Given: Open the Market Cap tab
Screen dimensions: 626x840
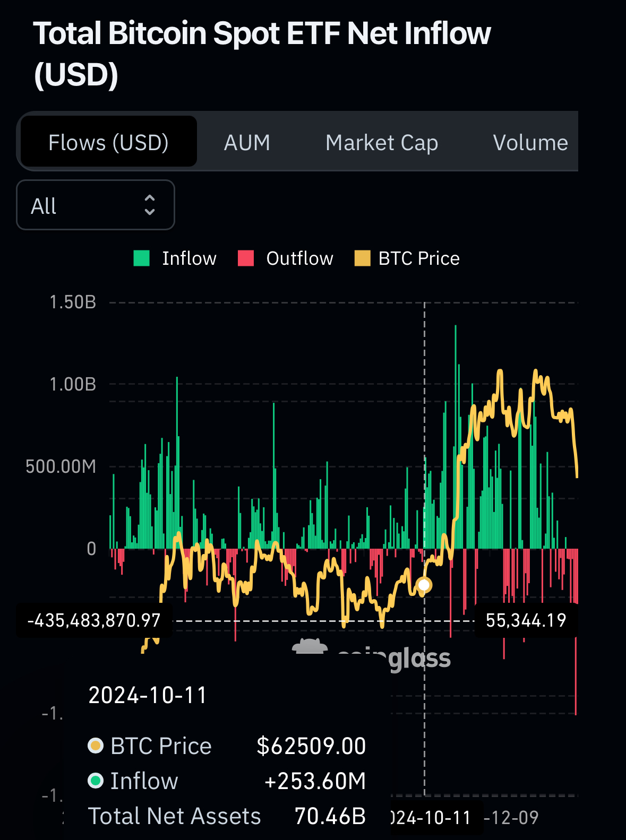Looking at the screenshot, I should tap(382, 143).
